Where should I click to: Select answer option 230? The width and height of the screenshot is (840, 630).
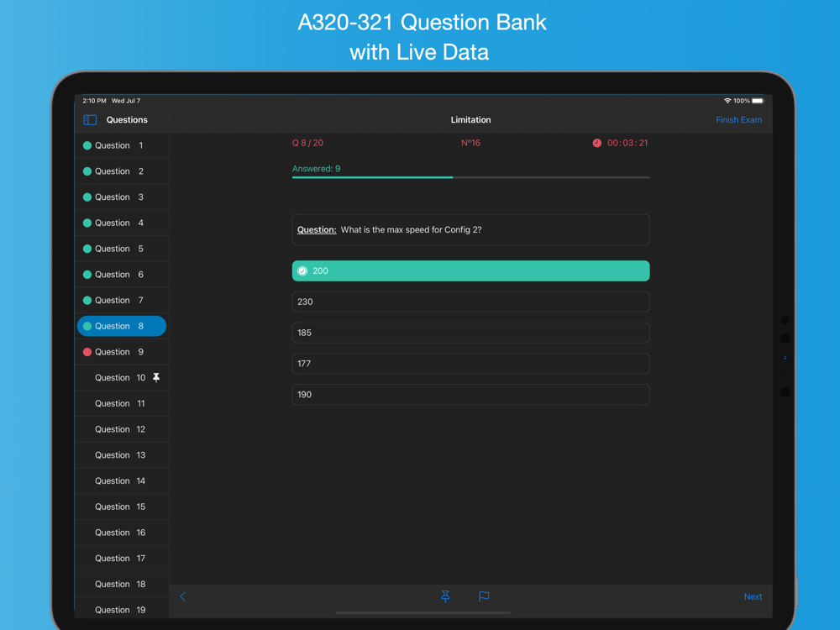pyautogui.click(x=470, y=302)
